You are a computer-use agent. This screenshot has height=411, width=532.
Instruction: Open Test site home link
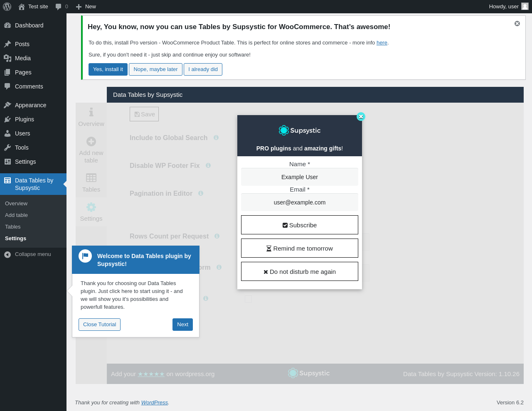pos(33,7)
